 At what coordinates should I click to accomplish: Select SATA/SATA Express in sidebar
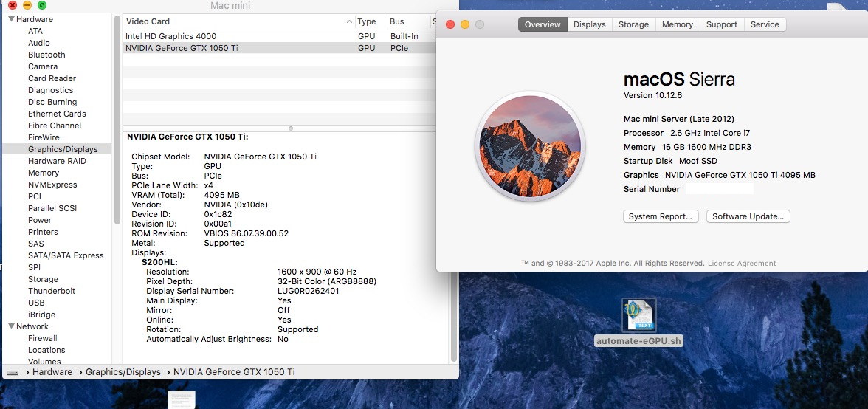click(x=66, y=255)
